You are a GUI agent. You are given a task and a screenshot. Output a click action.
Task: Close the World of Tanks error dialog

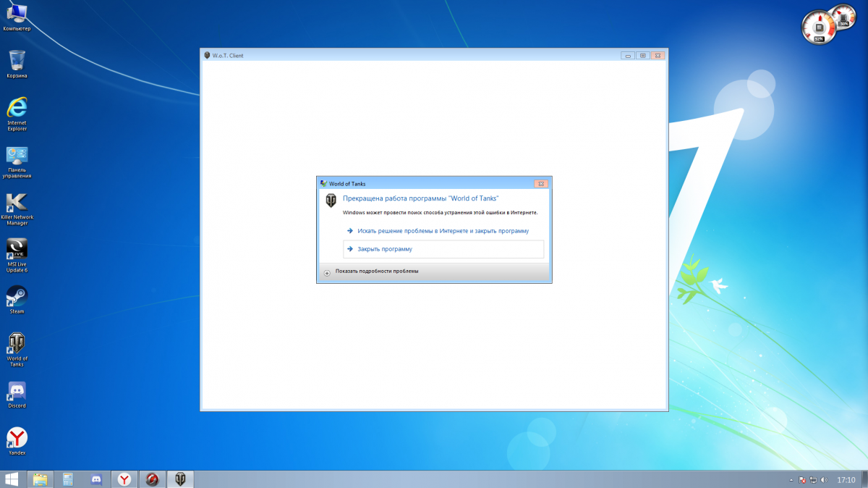click(540, 184)
